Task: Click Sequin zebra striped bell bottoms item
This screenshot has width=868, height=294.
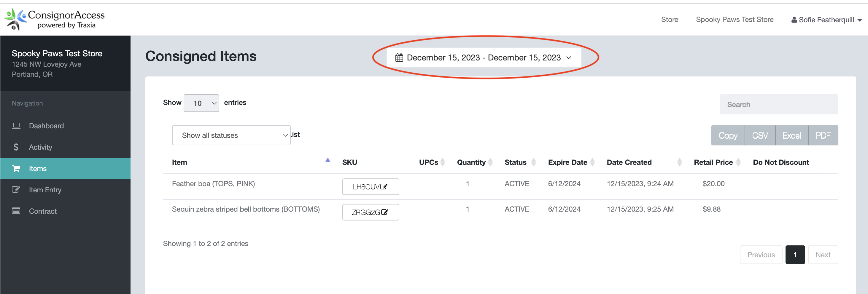Action: tap(246, 209)
